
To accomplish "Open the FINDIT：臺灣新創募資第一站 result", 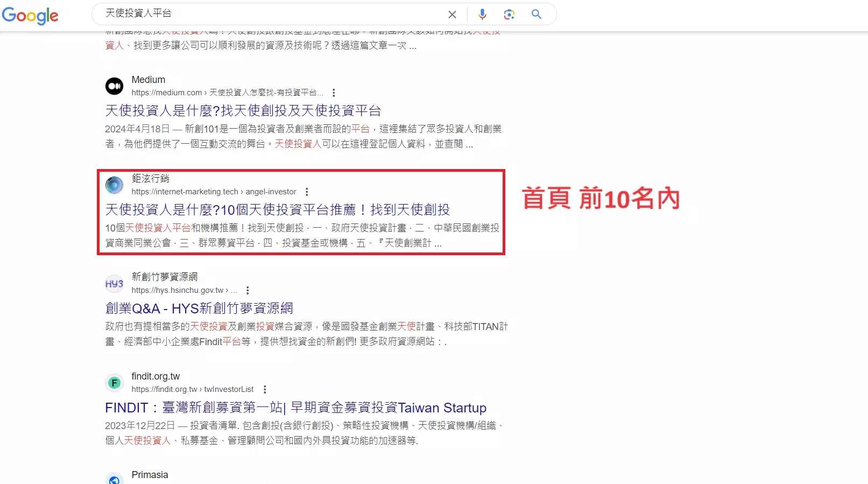I will coord(296,408).
